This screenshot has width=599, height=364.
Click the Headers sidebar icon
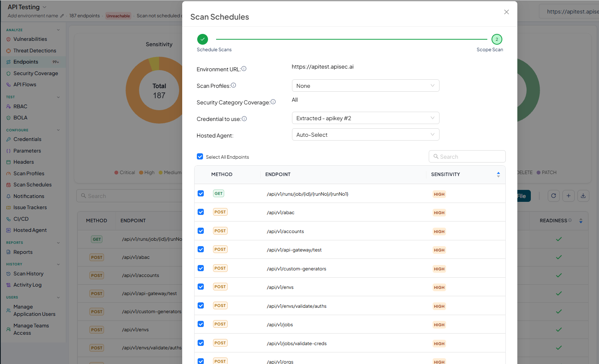[x=8, y=162]
